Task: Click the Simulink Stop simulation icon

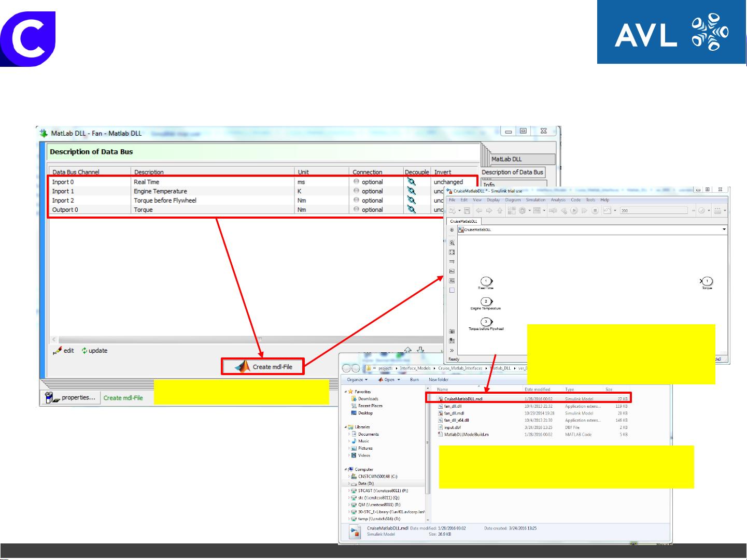Action: [x=595, y=211]
